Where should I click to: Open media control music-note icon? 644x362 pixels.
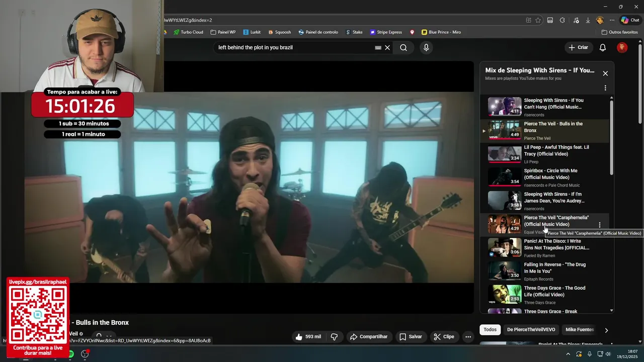pos(576,20)
